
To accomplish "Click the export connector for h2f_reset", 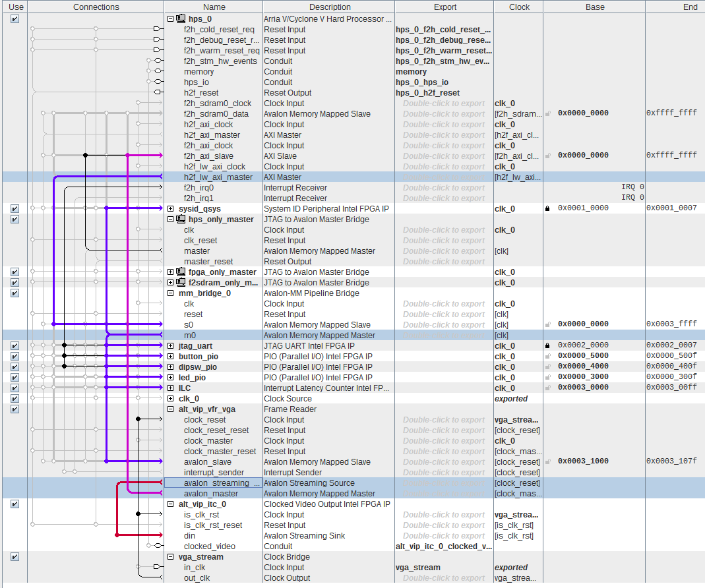I will point(158,92).
